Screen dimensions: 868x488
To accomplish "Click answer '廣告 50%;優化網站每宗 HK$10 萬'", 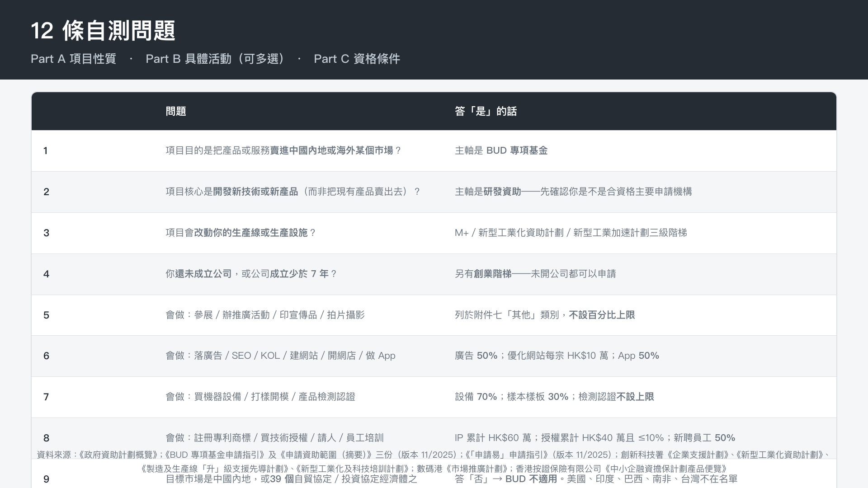I will tap(557, 356).
